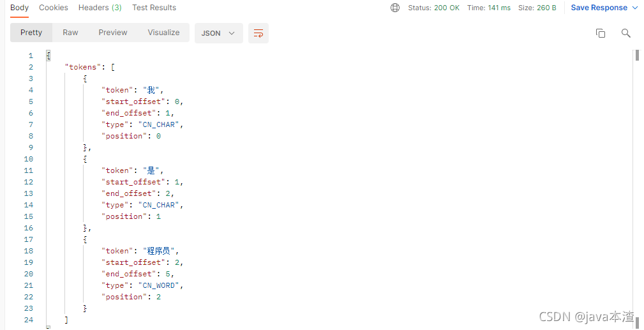Choose the Visualize view mode
Image resolution: width=644 pixels, height=330 pixels.
tap(163, 33)
